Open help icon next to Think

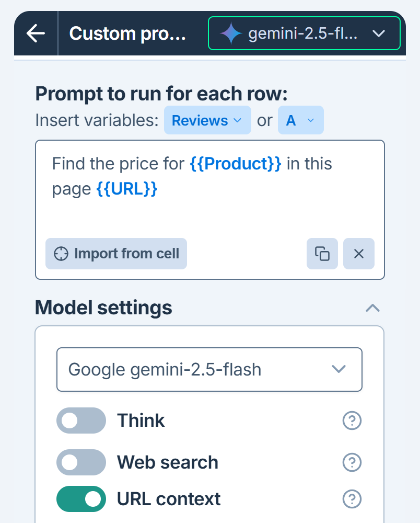pos(352,420)
